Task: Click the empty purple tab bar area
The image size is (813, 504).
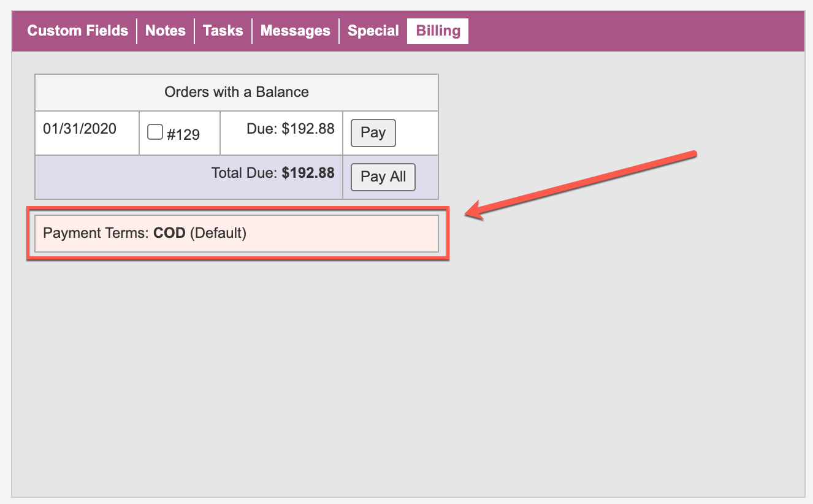Action: [x=638, y=31]
